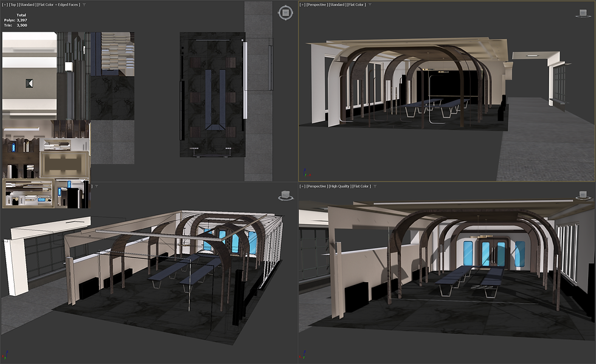The image size is (596, 364).
Task: Open the [Standard] menu in Top viewport
Action: 27,5
